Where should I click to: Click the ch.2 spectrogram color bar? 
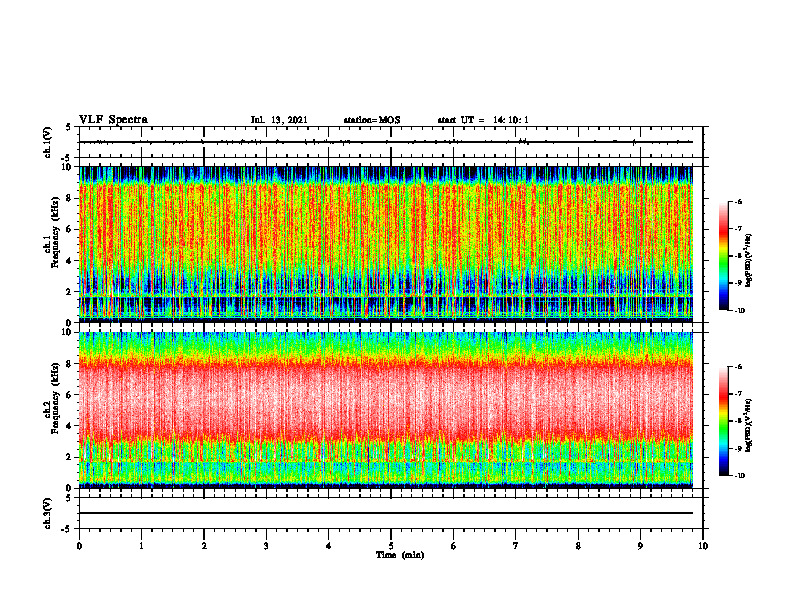(x=723, y=421)
